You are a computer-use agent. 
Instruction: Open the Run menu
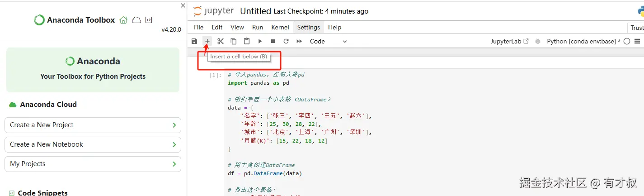click(x=258, y=27)
